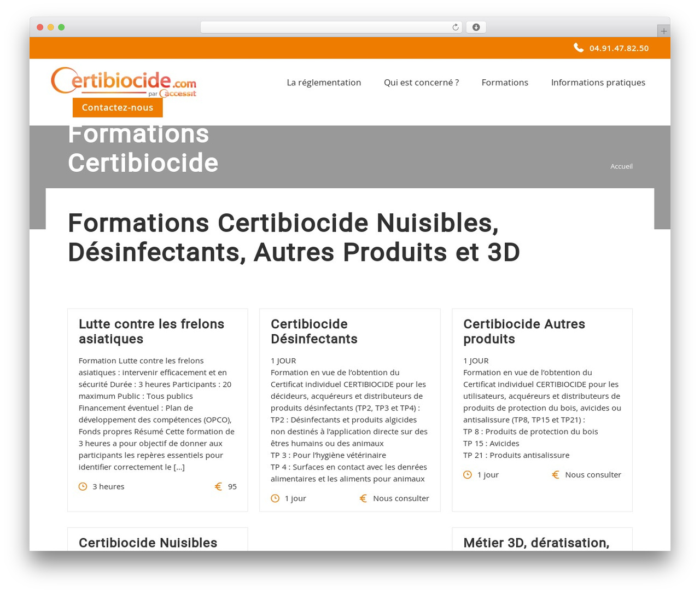Call phone number 04.91.47.82.50
This screenshot has width=700, height=593.
tap(619, 48)
